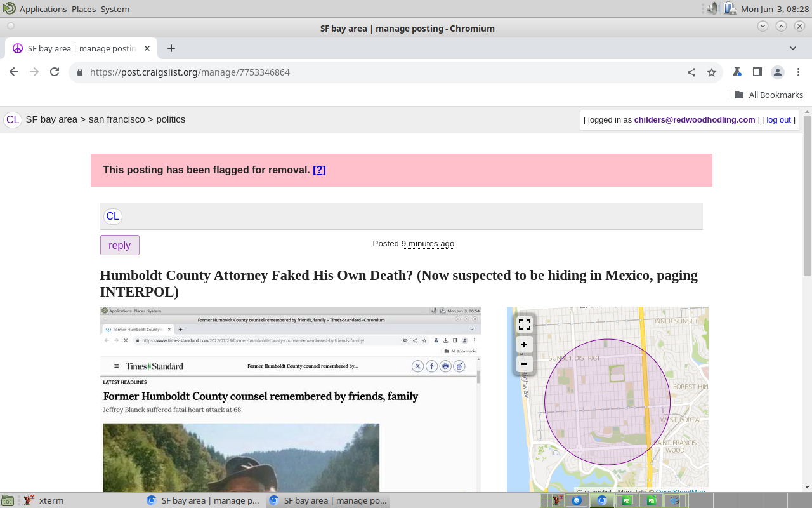Viewport: 812px width, 508px height.
Task: Click the CL logo in breadcrumb
Action: [13, 120]
